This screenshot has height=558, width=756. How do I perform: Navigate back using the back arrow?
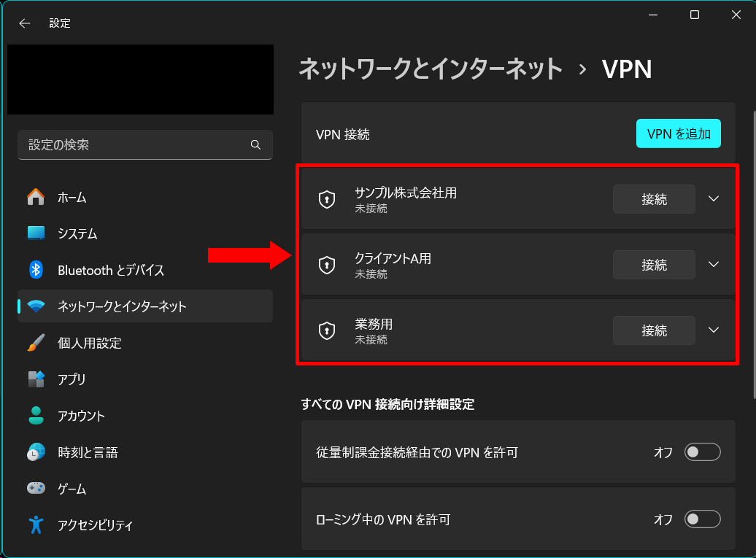pyautogui.click(x=24, y=23)
